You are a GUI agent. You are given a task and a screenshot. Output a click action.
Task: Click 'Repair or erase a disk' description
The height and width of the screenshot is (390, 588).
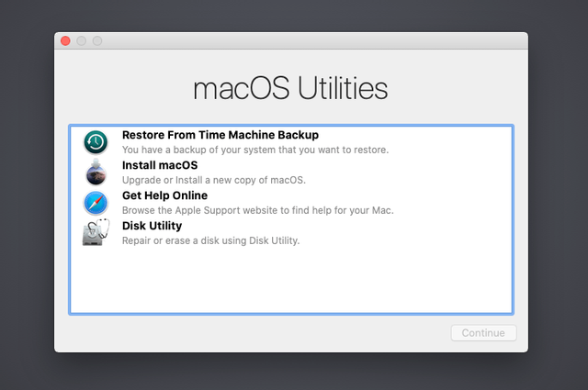[210, 240]
